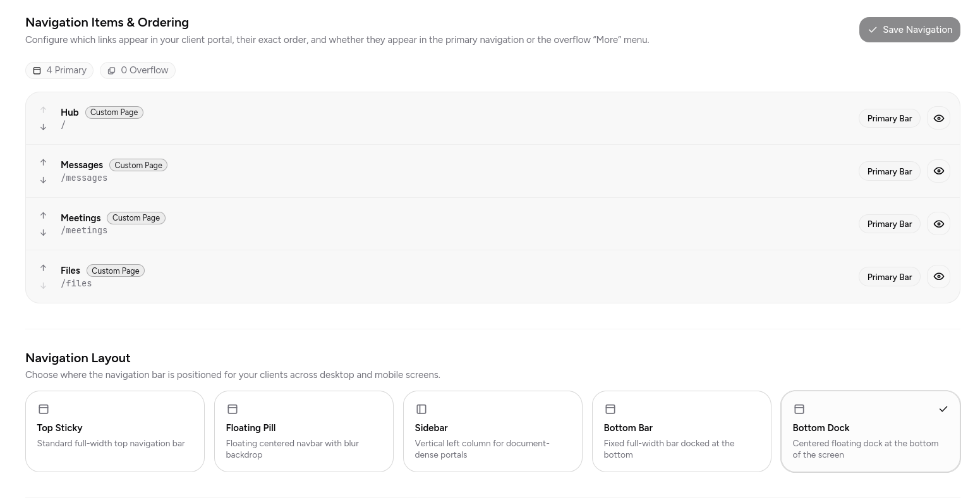
Task: Click the disabled down arrow on Files row
Action: [x=43, y=286]
